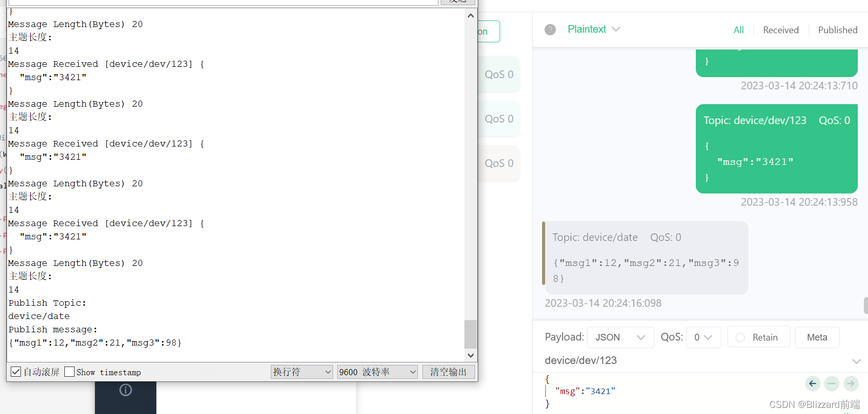Click the 'device/date' line in serial output
The height and width of the screenshot is (414, 868).
pyautogui.click(x=39, y=316)
